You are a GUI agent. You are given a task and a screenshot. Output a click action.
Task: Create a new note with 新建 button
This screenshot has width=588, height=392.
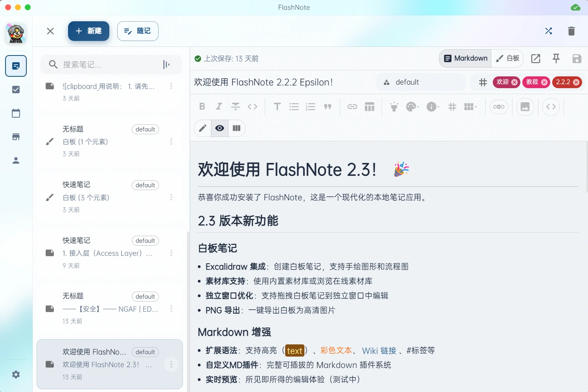pyautogui.click(x=88, y=31)
